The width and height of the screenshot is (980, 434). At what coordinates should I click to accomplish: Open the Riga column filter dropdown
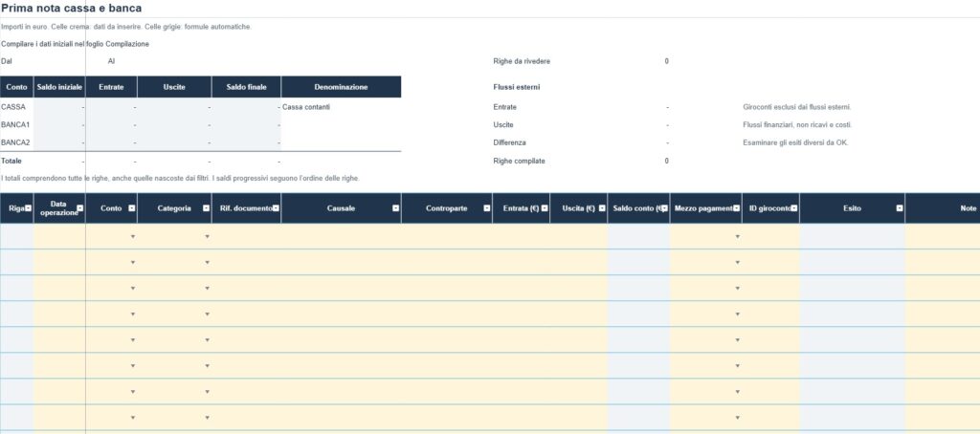(29, 208)
